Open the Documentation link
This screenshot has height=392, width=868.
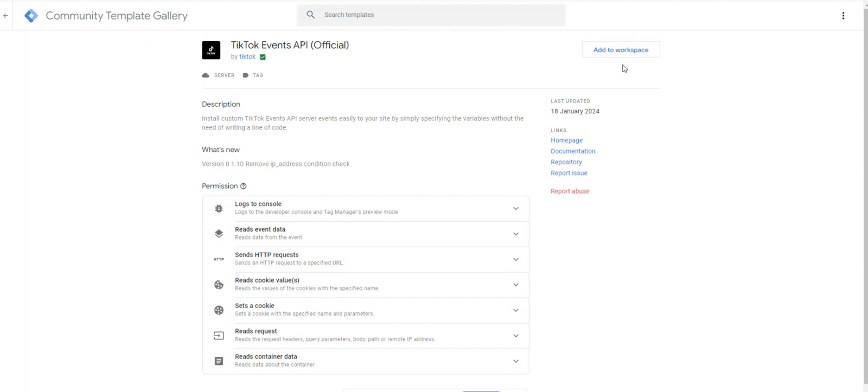pos(573,151)
